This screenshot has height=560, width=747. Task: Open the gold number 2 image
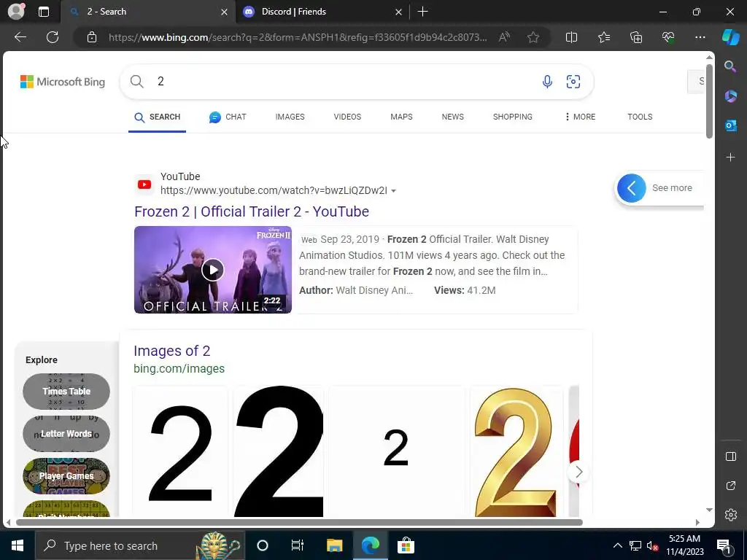(x=516, y=451)
